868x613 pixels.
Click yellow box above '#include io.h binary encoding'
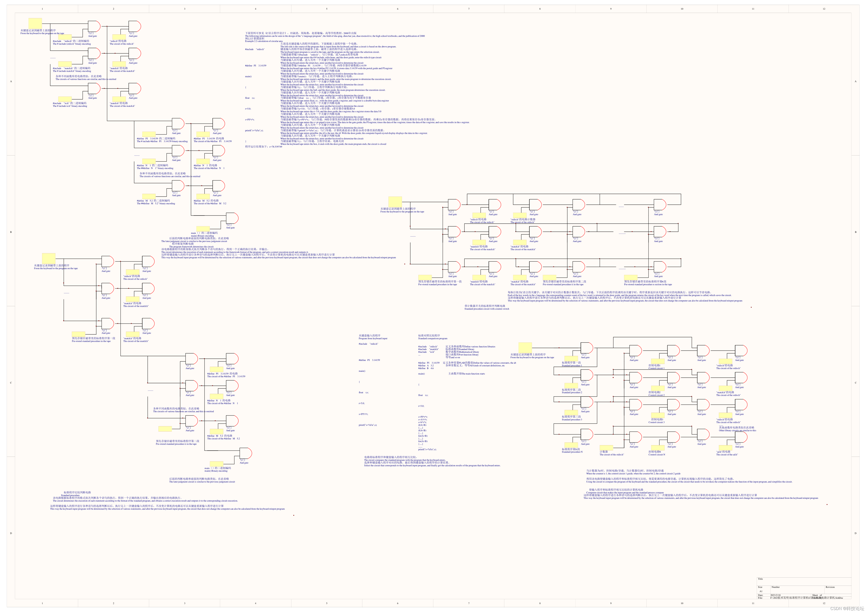click(x=65, y=99)
